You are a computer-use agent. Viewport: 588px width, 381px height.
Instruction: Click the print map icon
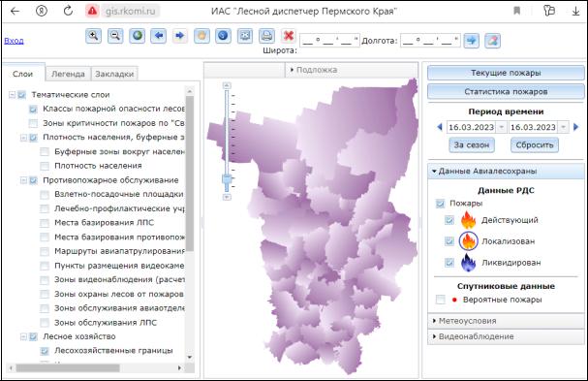(266, 36)
